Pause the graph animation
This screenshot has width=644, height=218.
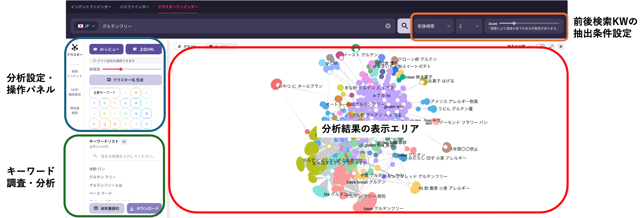(561, 46)
